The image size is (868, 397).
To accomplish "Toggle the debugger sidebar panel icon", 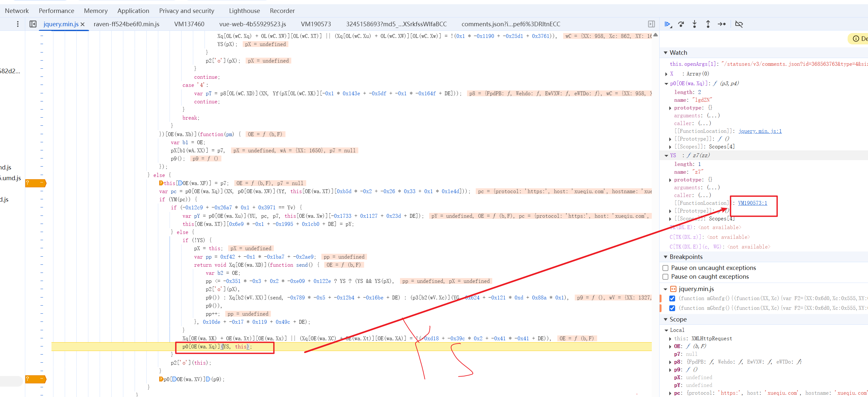I will pos(651,24).
